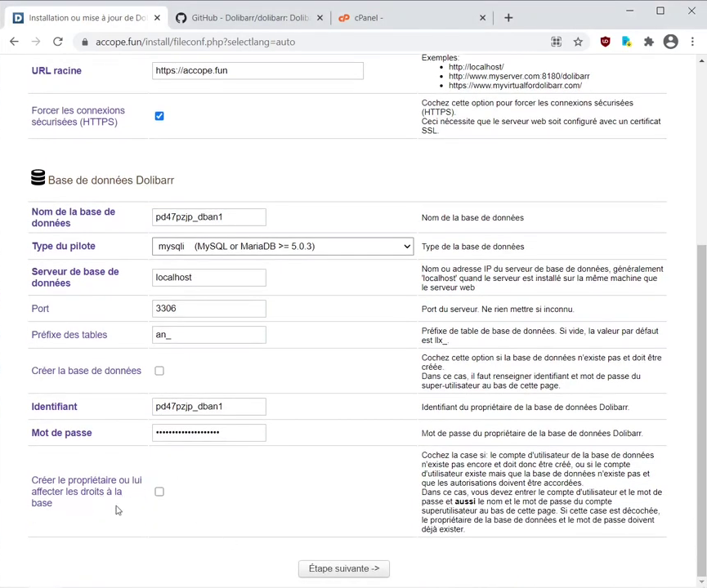The width and height of the screenshot is (707, 588).
Task: Click the Étape suivante button
Action: (x=343, y=568)
